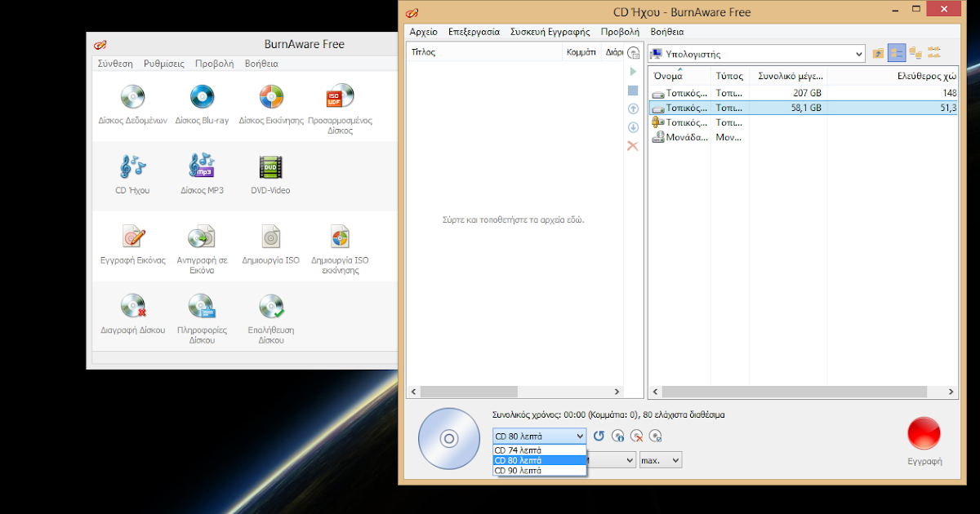Screen dimensions: 980x514
Task: Click the file browser horizontal scrollbar
Action: click(804, 392)
